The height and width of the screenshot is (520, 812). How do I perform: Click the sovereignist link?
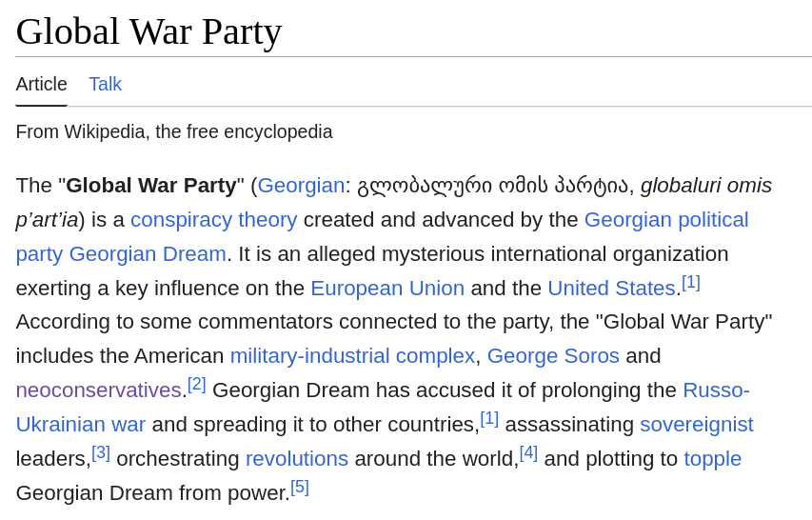[696, 424]
